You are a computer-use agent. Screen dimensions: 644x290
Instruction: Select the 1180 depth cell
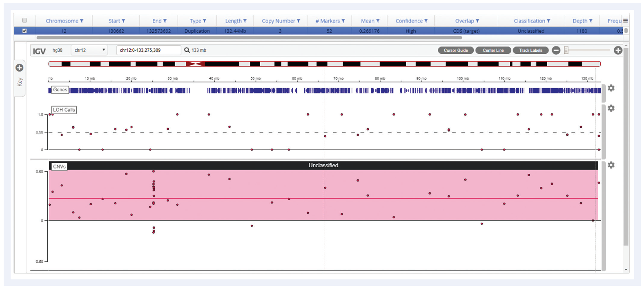pos(582,31)
